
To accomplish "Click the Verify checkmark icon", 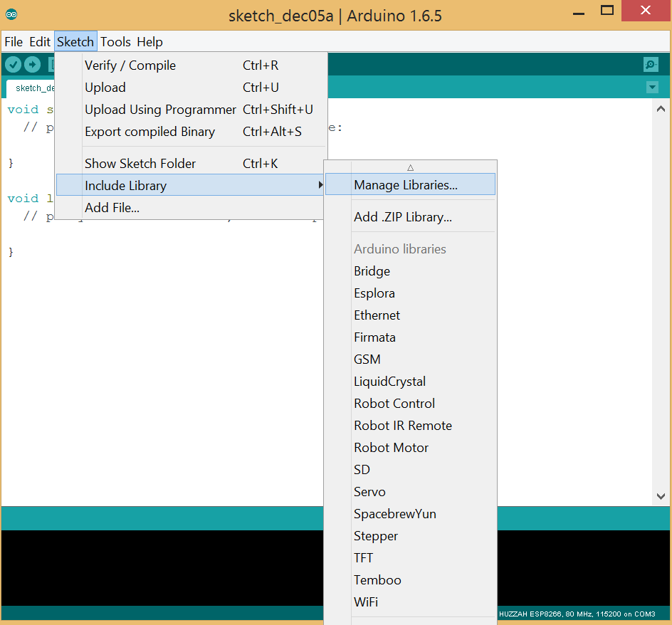I will point(13,64).
